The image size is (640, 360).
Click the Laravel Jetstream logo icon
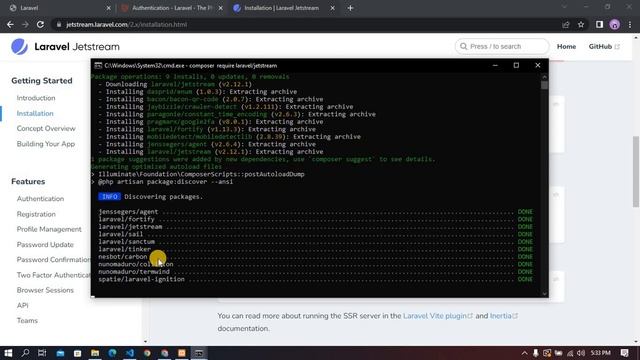pyautogui.click(x=19, y=47)
